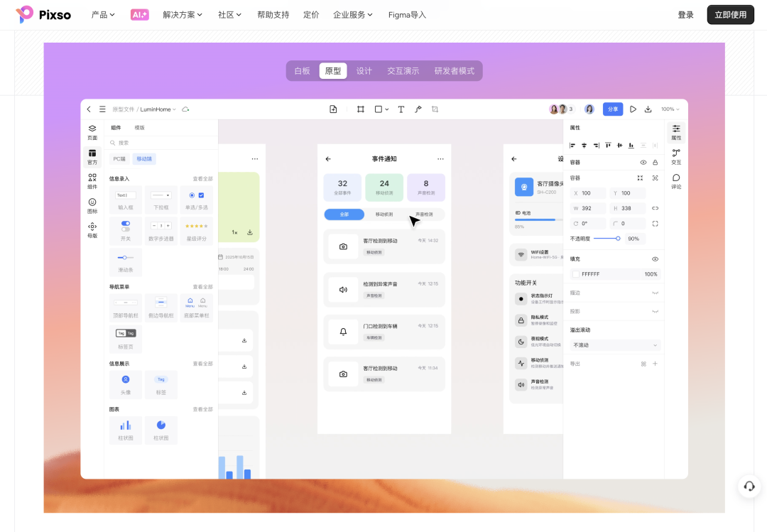Open the 评论 (comments) right tab
The width and height of the screenshot is (767, 532).
click(676, 181)
